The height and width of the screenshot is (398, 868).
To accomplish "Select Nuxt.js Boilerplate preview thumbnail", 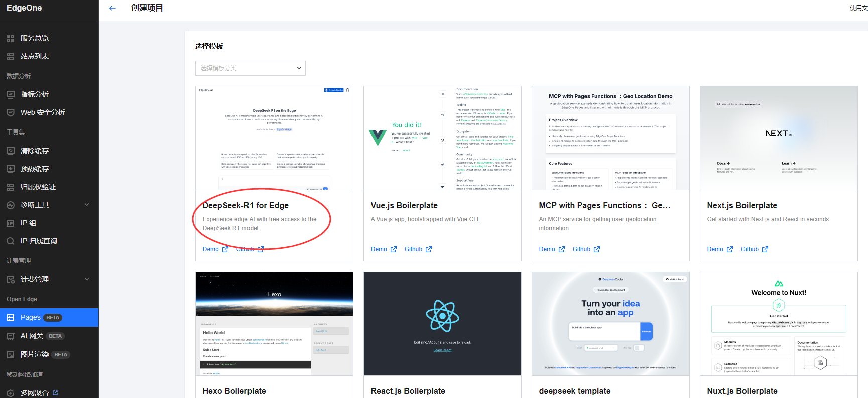I will (779, 324).
